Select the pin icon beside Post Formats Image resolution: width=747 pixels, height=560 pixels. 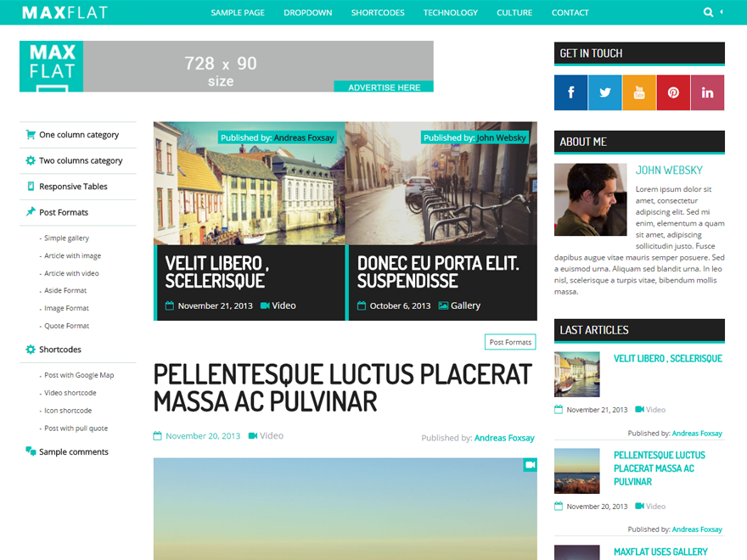tap(30, 210)
